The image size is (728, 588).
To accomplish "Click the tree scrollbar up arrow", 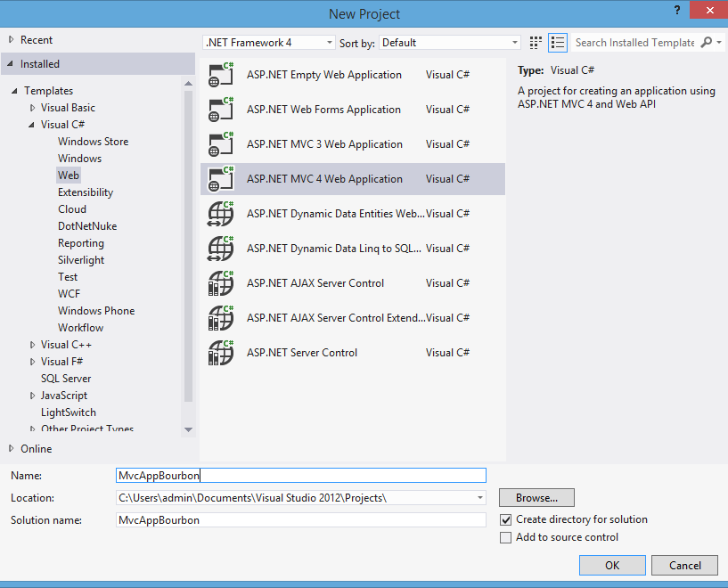I will [x=188, y=84].
